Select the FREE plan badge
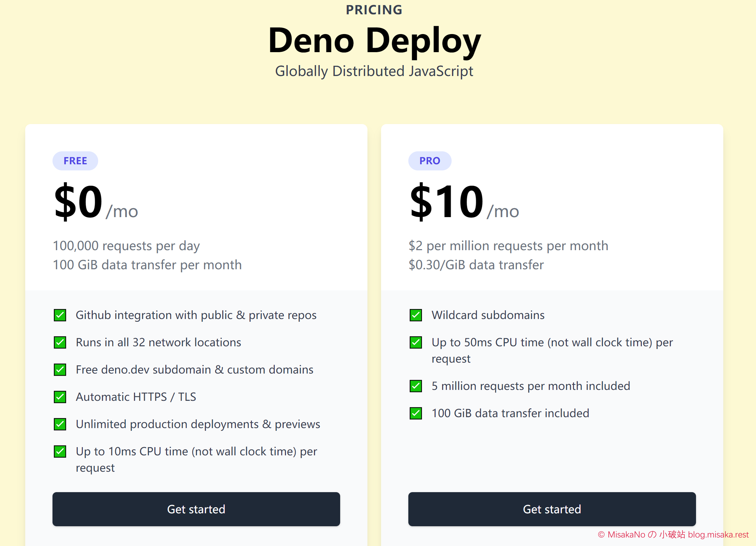 tap(75, 161)
